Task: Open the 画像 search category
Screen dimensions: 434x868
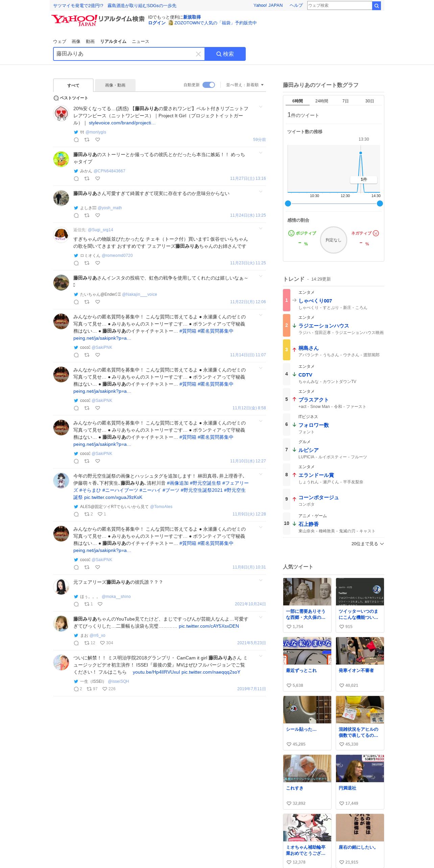Action: pos(76,42)
